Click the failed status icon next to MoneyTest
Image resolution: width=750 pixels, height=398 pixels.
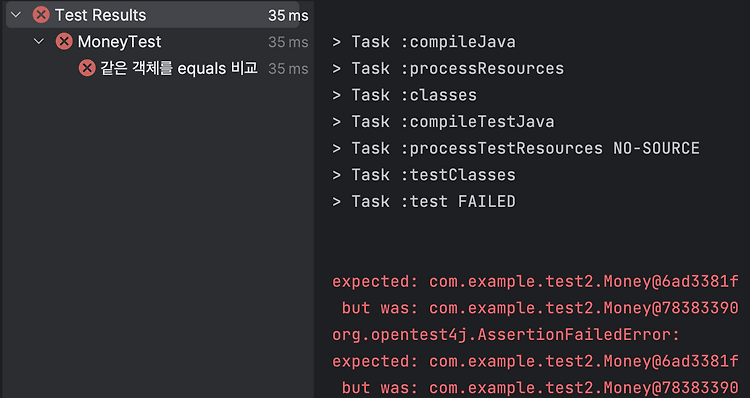click(64, 42)
